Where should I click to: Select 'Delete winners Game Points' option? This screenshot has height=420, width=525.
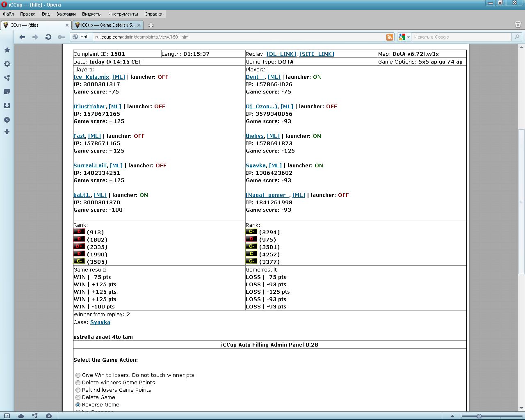tap(78, 383)
